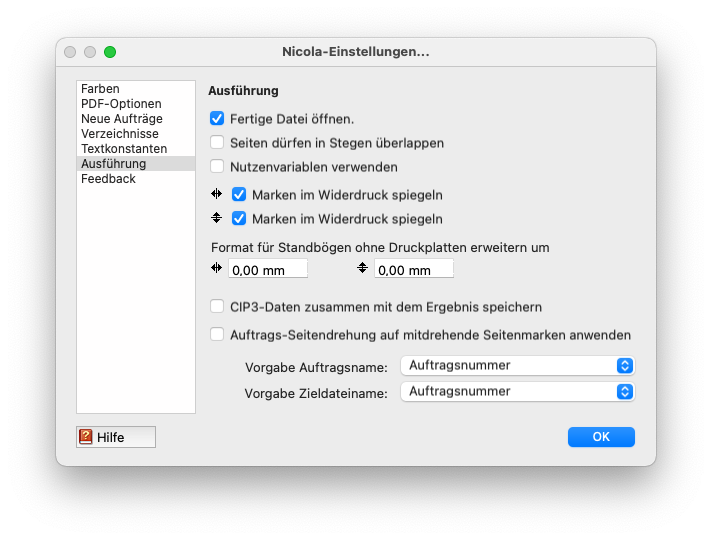Select Neue Aufträge in the sidebar

coord(136,119)
